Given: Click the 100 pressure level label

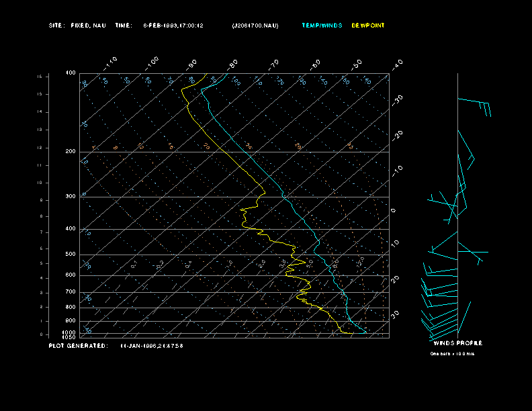Looking at the screenshot, I should [x=71, y=73].
